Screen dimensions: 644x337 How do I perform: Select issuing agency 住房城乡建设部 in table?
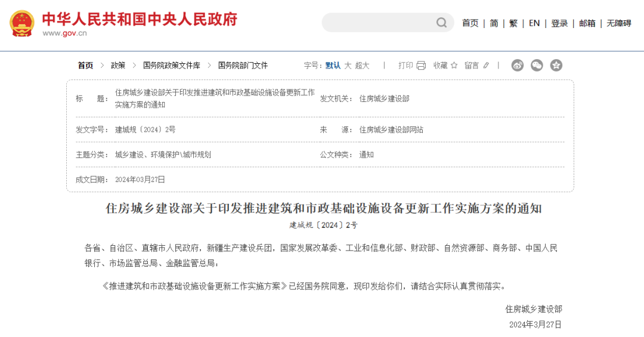point(384,98)
